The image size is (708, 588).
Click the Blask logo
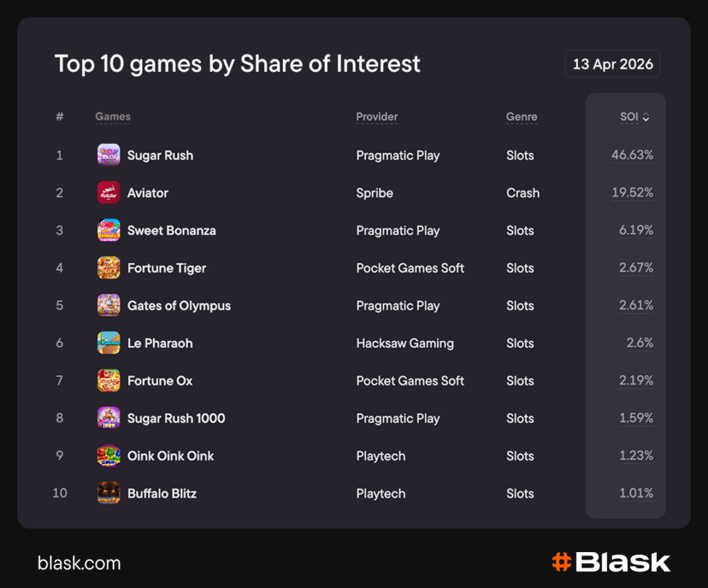pyautogui.click(x=611, y=562)
